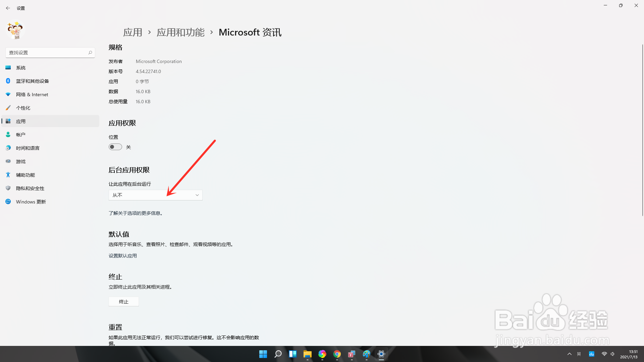Open the clock showing 13:51
644x362 pixels.
[x=629, y=354]
